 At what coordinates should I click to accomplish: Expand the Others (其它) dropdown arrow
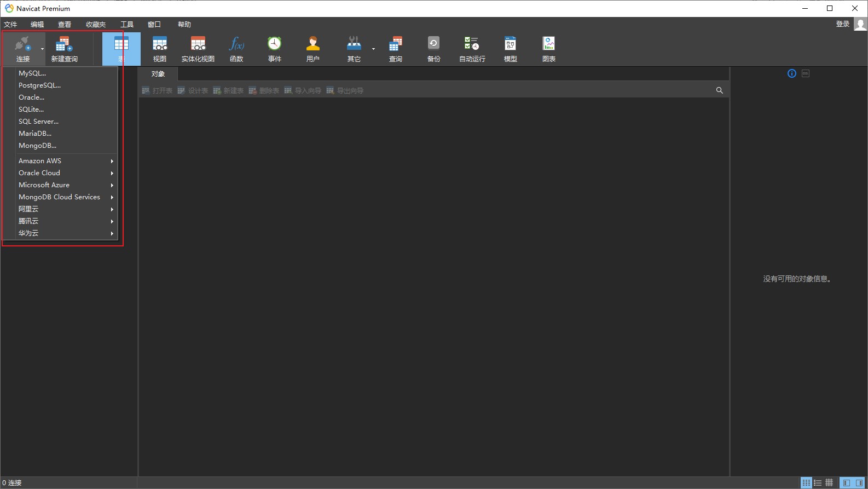374,49
